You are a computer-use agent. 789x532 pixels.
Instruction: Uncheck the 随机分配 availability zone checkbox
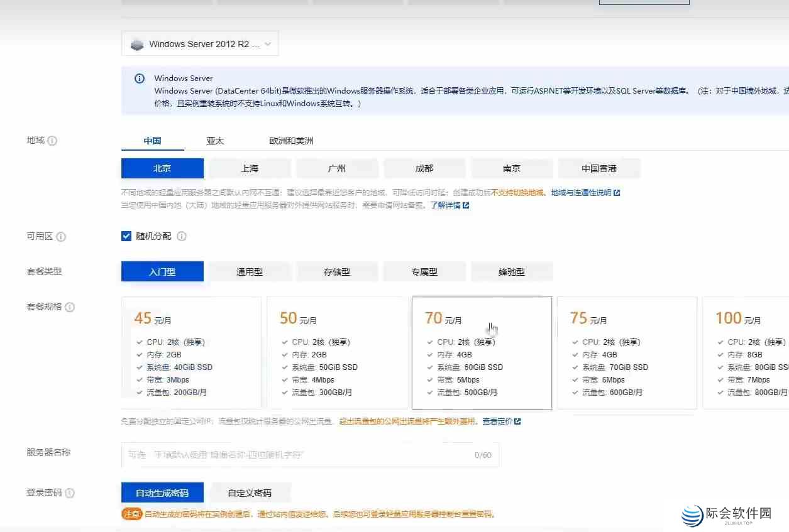126,236
